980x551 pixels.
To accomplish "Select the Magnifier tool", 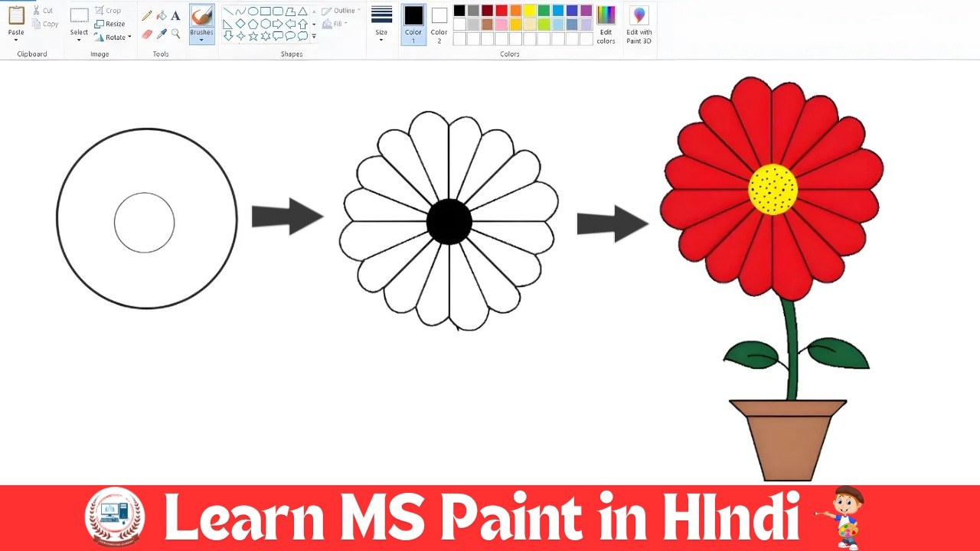I will coord(176,34).
